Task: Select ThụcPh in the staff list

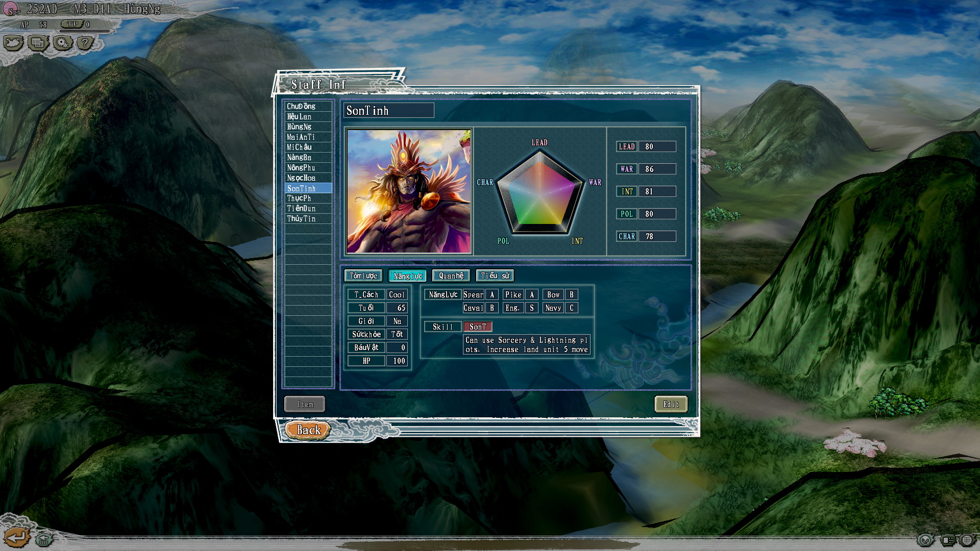Action: 308,198
